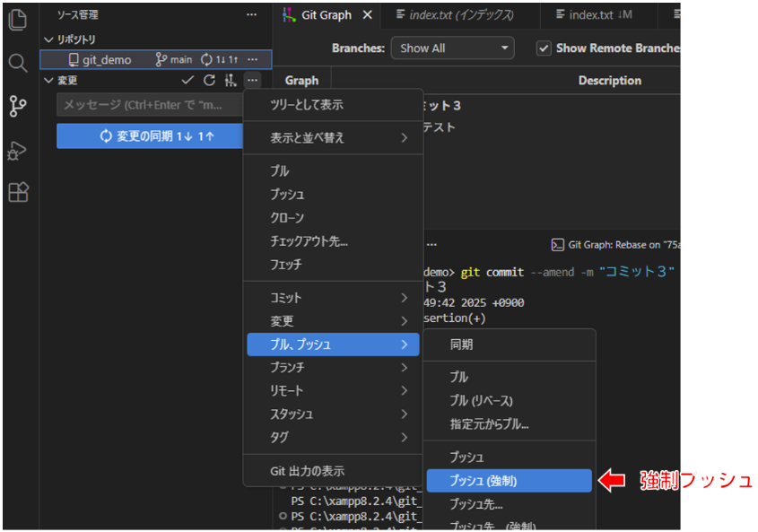
Task: Click the 変更の同期 sync button
Action: tap(150, 136)
